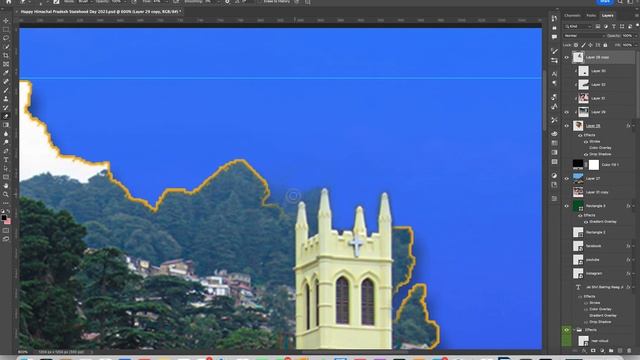Select the Happy Himachal Pradesh document tab
The height and width of the screenshot is (360, 640).
(x=100, y=12)
